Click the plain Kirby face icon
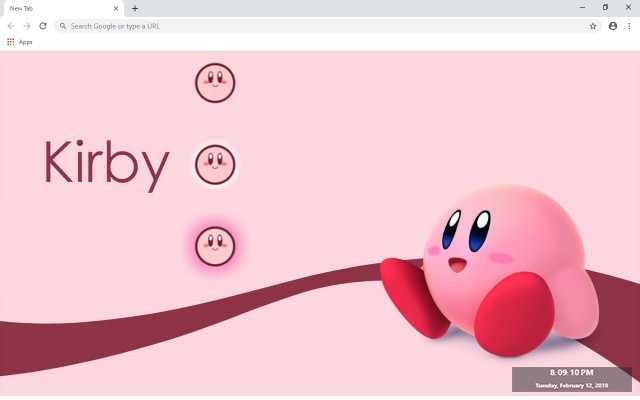640x400 pixels. [215, 82]
